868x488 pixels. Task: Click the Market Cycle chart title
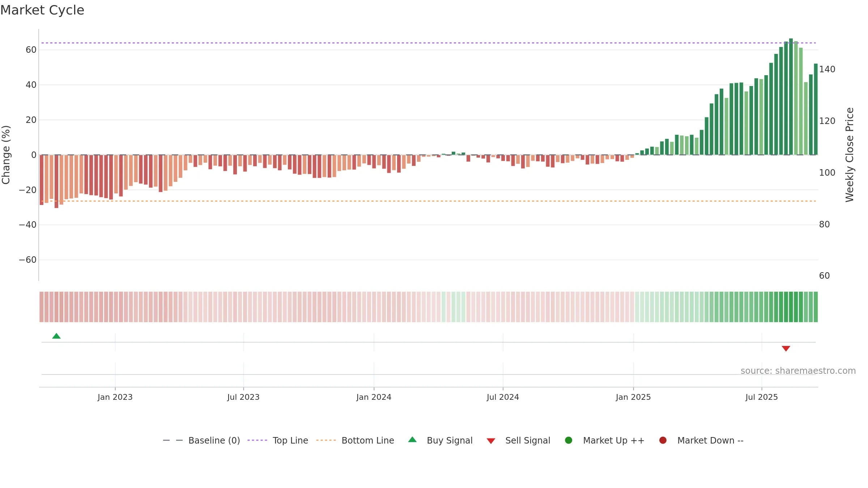42,10
